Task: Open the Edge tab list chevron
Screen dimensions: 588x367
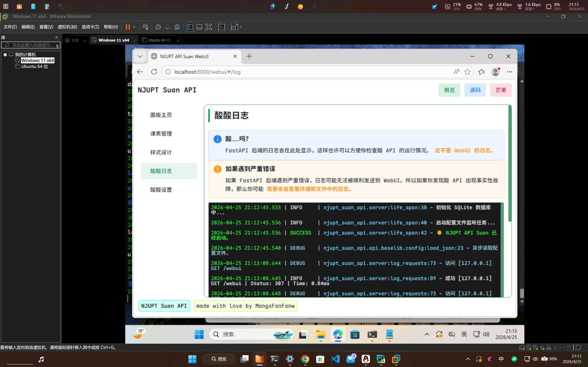Action: pyautogui.click(x=140, y=56)
